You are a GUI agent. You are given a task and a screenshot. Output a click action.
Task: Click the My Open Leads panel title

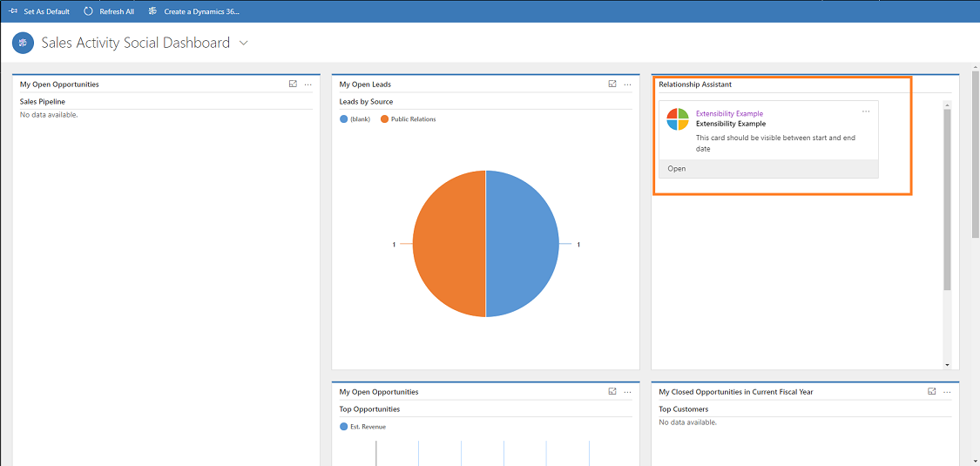365,84
